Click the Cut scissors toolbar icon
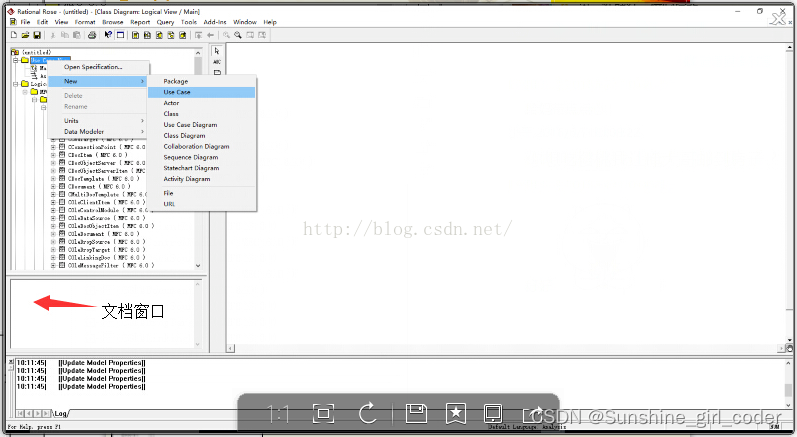Screen dimensions: 797x437 pyautogui.click(x=52, y=35)
